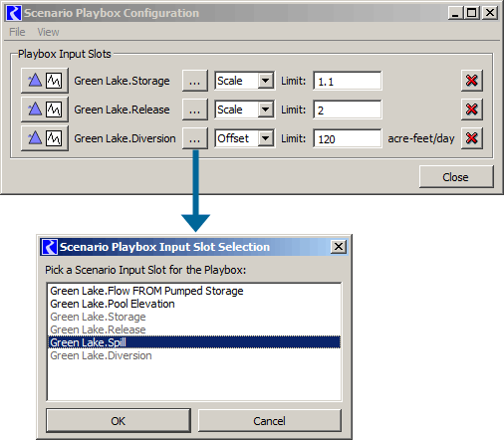
Task: Remove Green Lake.Release slot with red X
Action: [x=472, y=110]
